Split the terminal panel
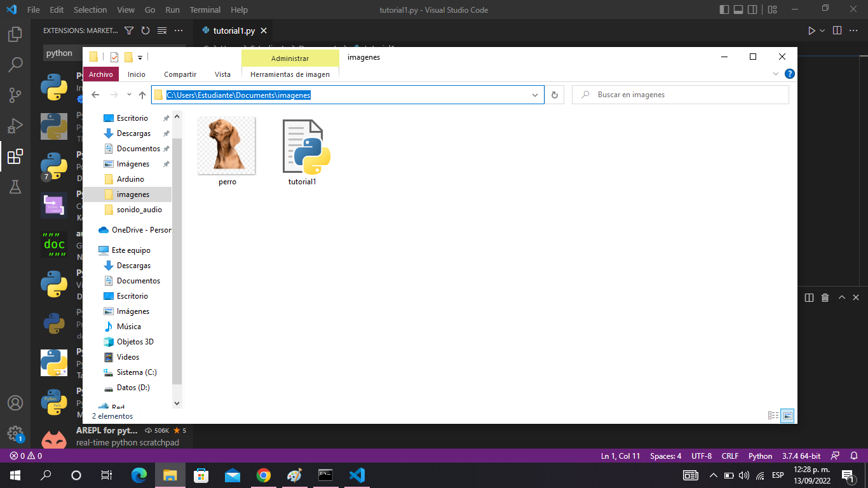This screenshot has width=868, height=488. (x=809, y=297)
